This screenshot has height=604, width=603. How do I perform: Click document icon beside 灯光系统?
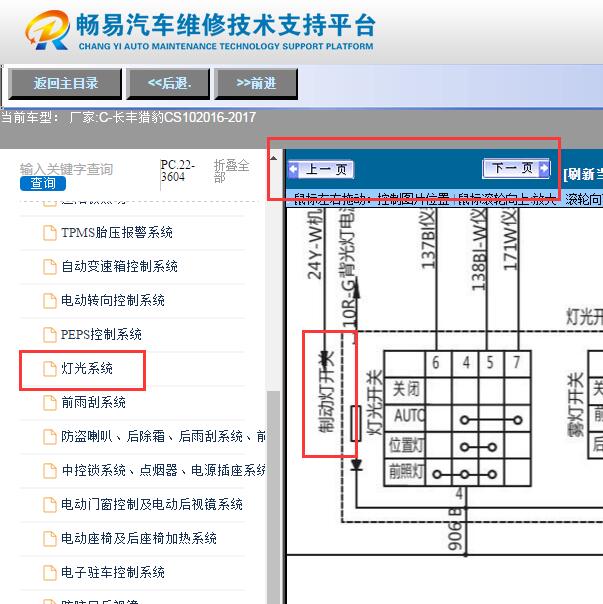tap(50, 368)
